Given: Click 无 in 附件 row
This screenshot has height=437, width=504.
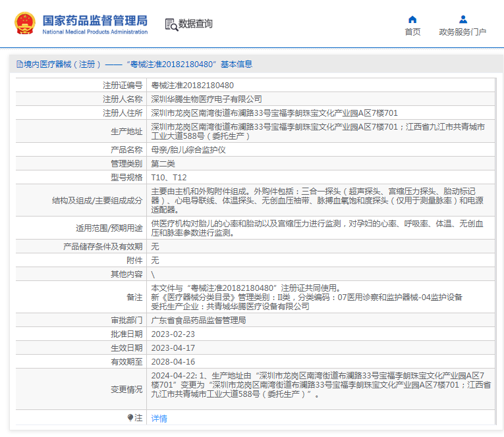Looking at the screenshot, I should 155,261.
